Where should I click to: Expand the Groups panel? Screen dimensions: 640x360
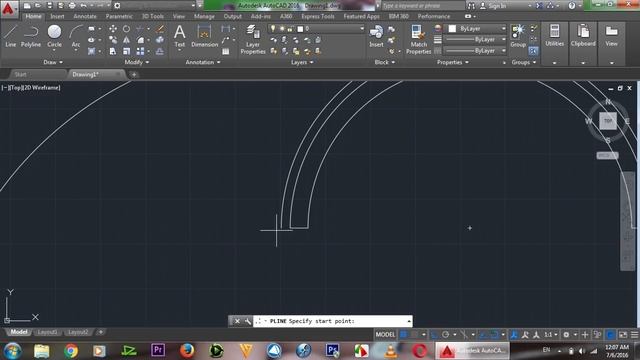(x=524, y=62)
